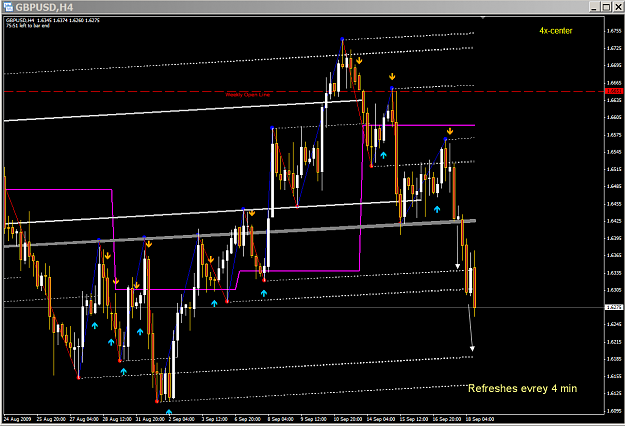Click the 1.6755 price axis label
Viewport: 625px width, 426px height.
(614, 31)
